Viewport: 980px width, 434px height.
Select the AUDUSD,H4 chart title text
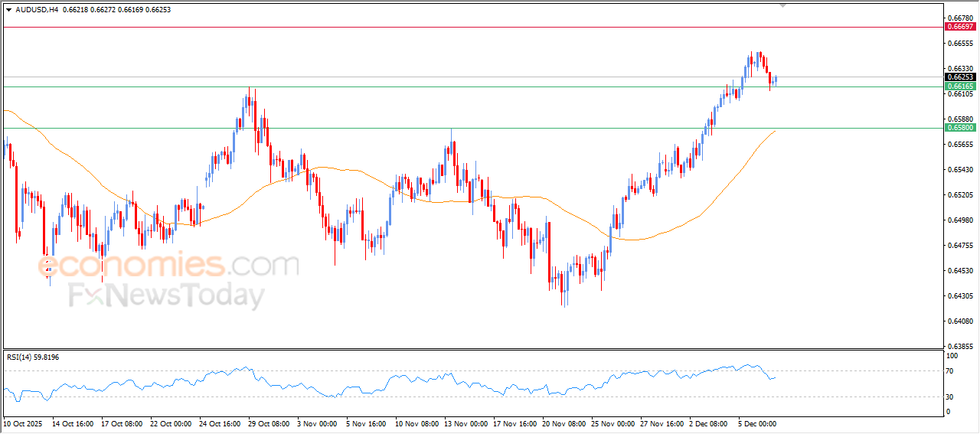(x=37, y=9)
